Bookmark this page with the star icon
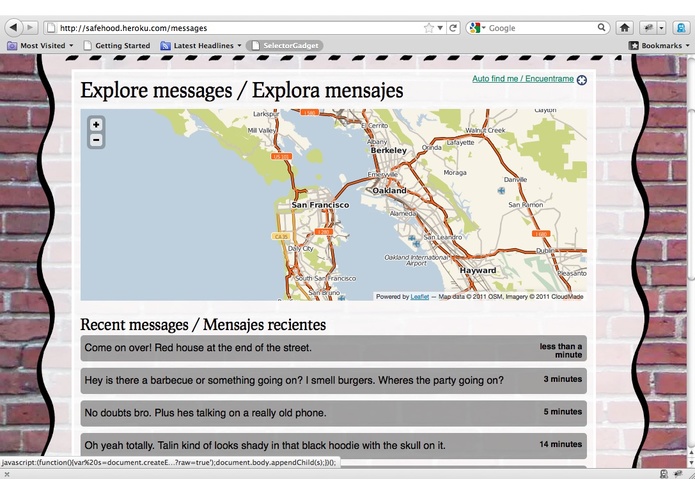 pos(428,28)
